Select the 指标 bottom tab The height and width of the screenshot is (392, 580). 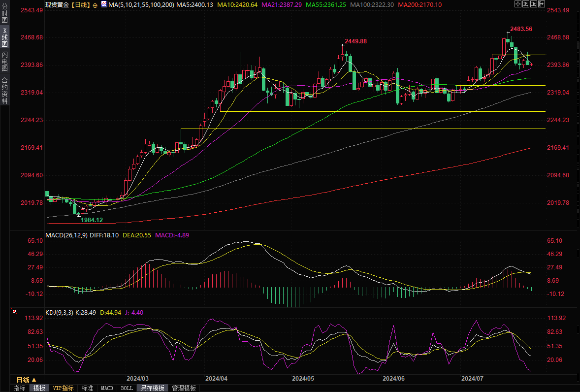click(x=20, y=388)
